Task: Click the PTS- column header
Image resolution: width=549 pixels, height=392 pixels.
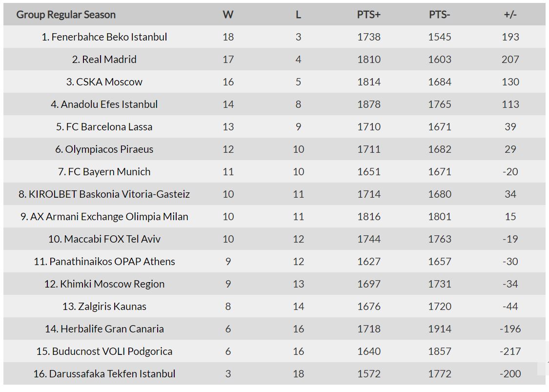Action: point(439,15)
